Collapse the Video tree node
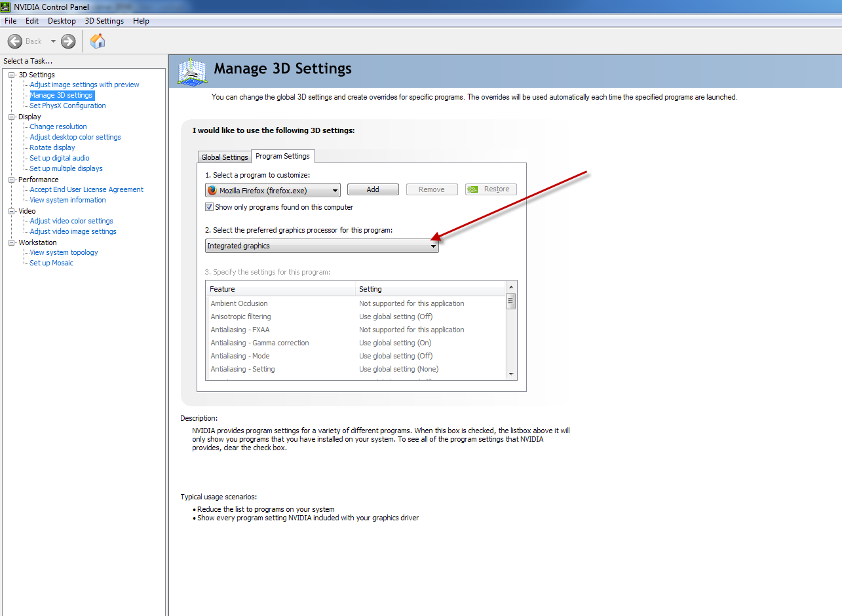The image size is (842, 616). [12, 211]
